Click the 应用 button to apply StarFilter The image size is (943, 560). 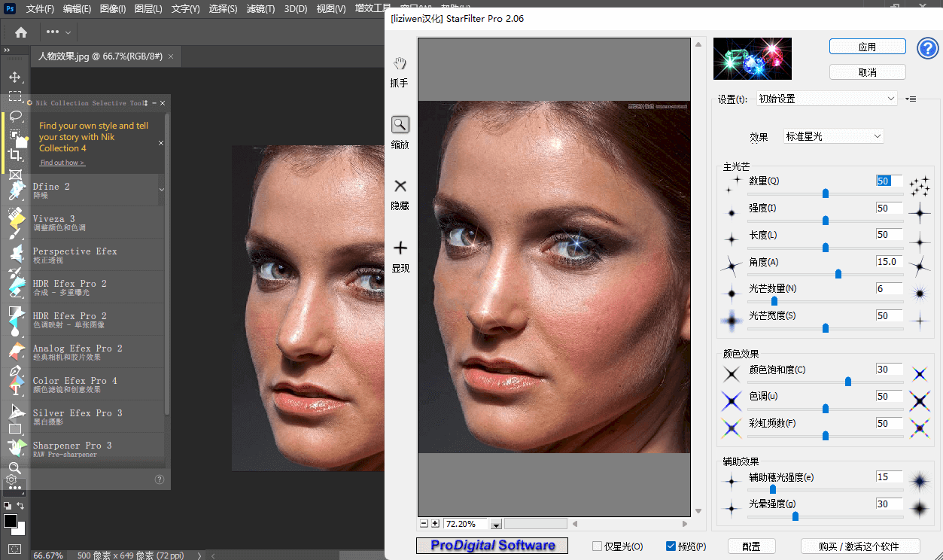point(867,46)
